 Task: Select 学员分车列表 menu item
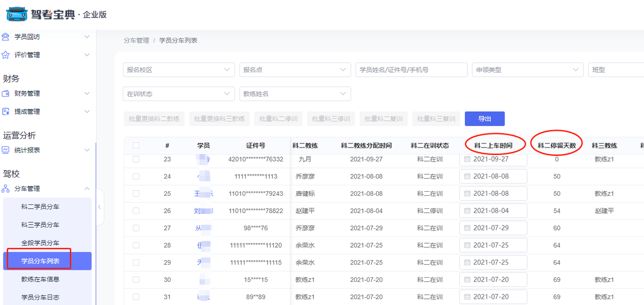pos(47,261)
